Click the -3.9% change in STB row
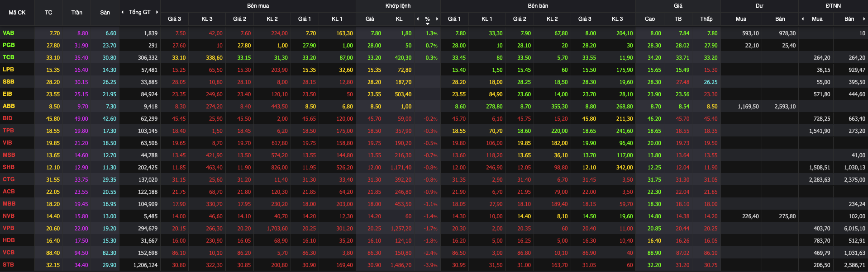Image resolution: width=868 pixels, height=272 pixels. click(x=430, y=265)
